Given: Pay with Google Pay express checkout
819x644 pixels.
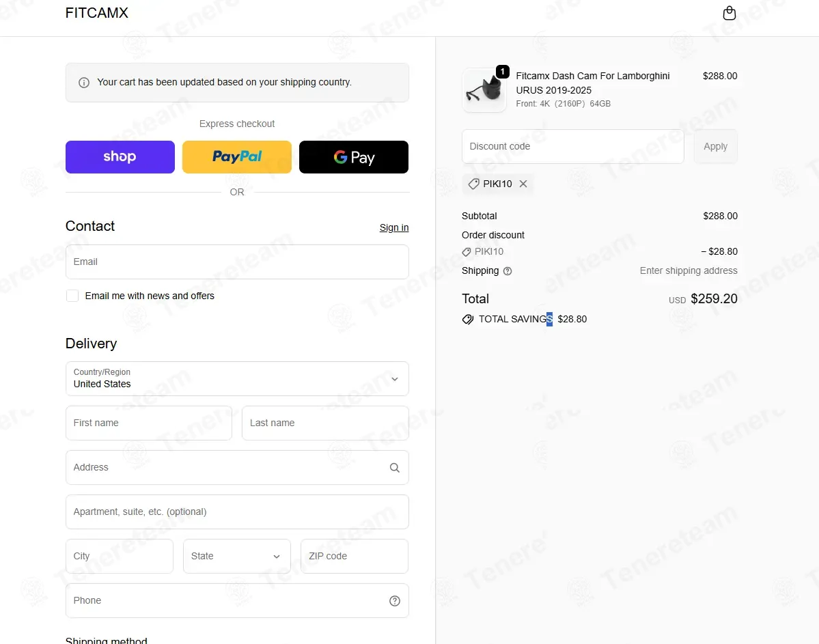Looking at the screenshot, I should click(354, 157).
